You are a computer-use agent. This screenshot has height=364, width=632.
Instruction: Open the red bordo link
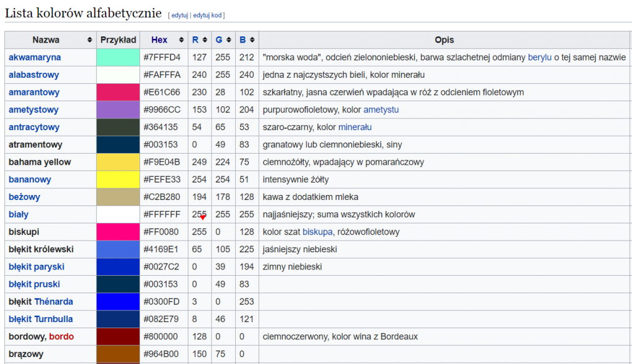pyautogui.click(x=61, y=337)
